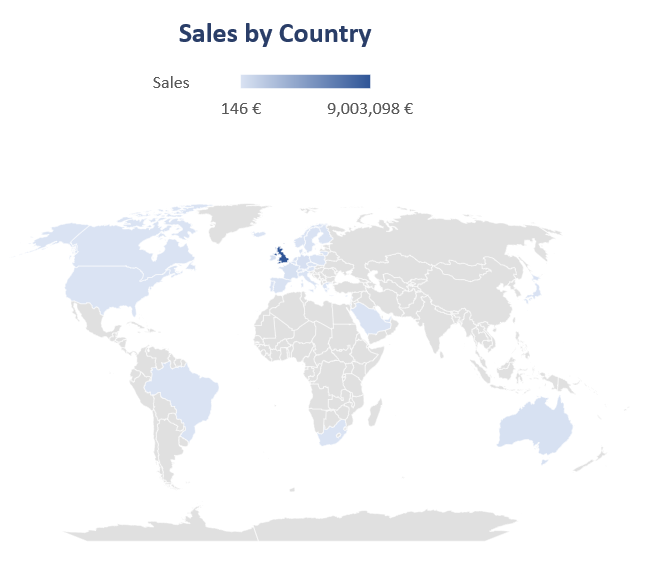Select Japan on the map

coord(535,291)
